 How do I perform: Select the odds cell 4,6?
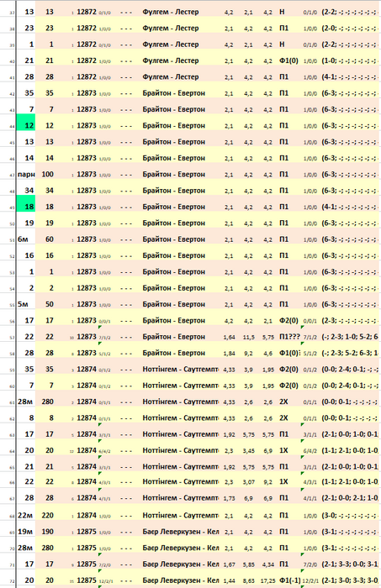(268, 354)
